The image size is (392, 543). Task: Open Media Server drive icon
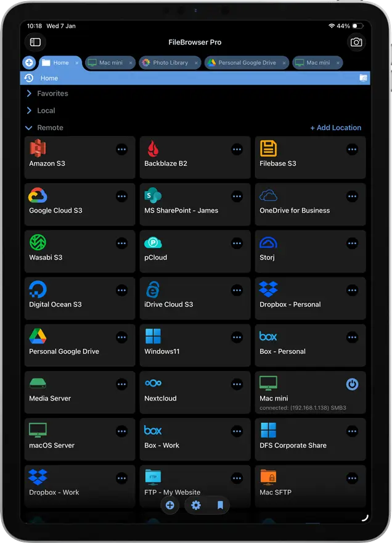click(x=38, y=383)
